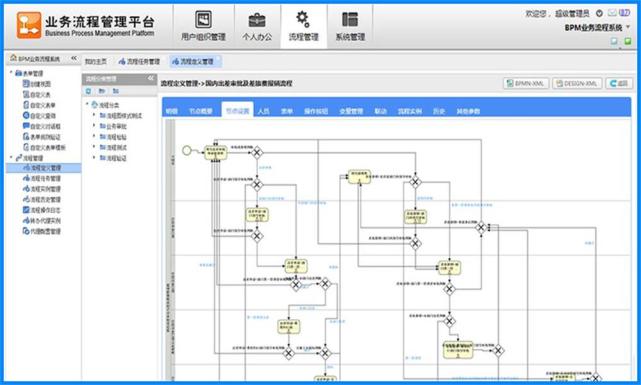Open 流程实例管理 in the tree
The width and height of the screenshot is (641, 385).
coord(45,189)
